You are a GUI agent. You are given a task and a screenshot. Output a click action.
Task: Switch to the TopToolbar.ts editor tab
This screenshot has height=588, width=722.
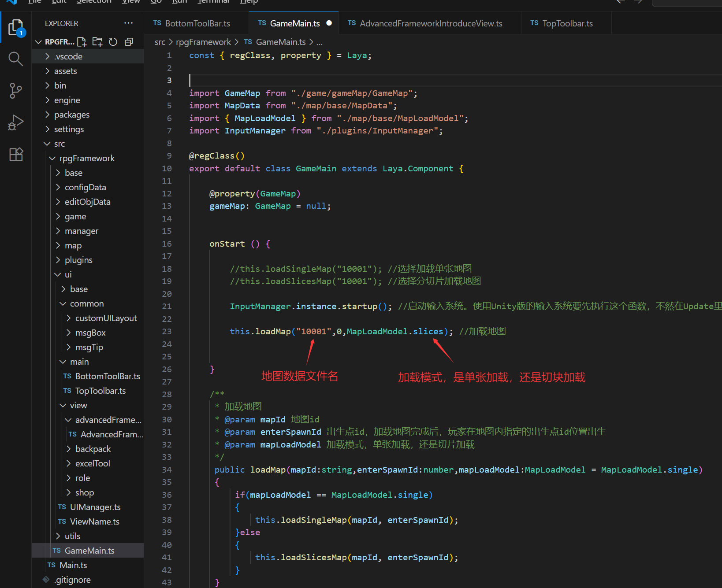point(567,23)
